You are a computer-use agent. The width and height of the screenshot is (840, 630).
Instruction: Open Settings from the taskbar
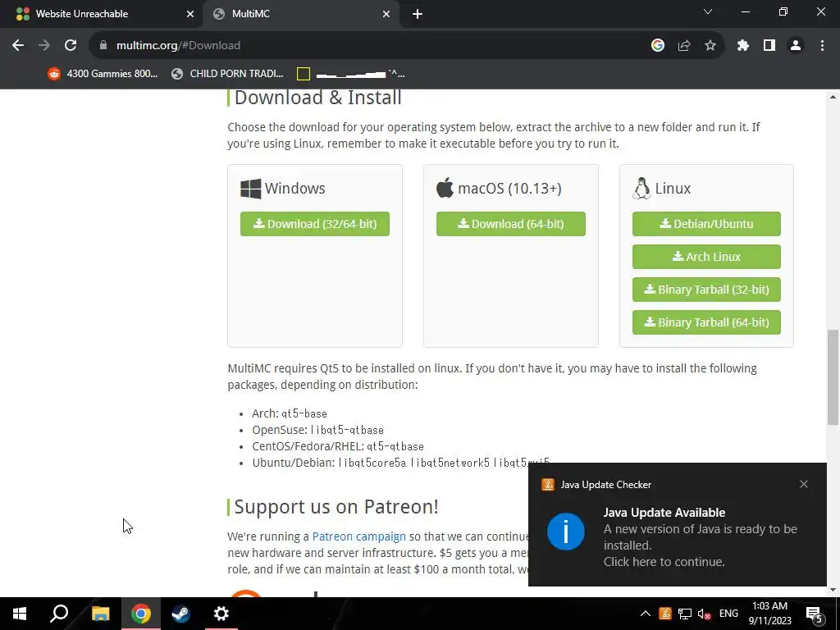tap(221, 614)
